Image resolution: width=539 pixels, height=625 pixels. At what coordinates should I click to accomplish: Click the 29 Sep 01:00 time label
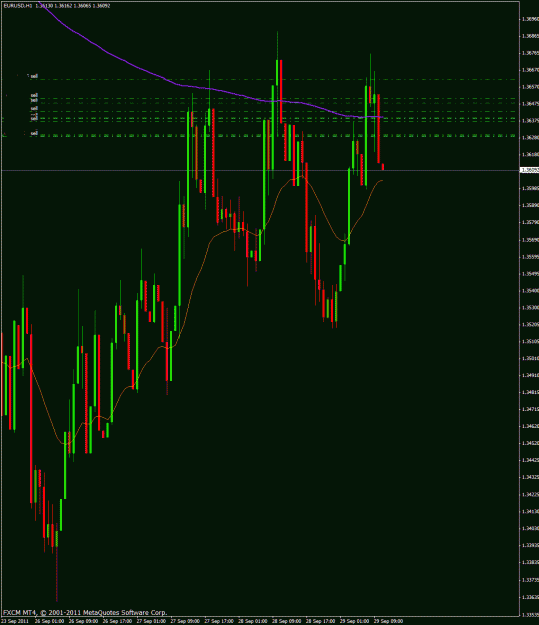tap(354, 621)
